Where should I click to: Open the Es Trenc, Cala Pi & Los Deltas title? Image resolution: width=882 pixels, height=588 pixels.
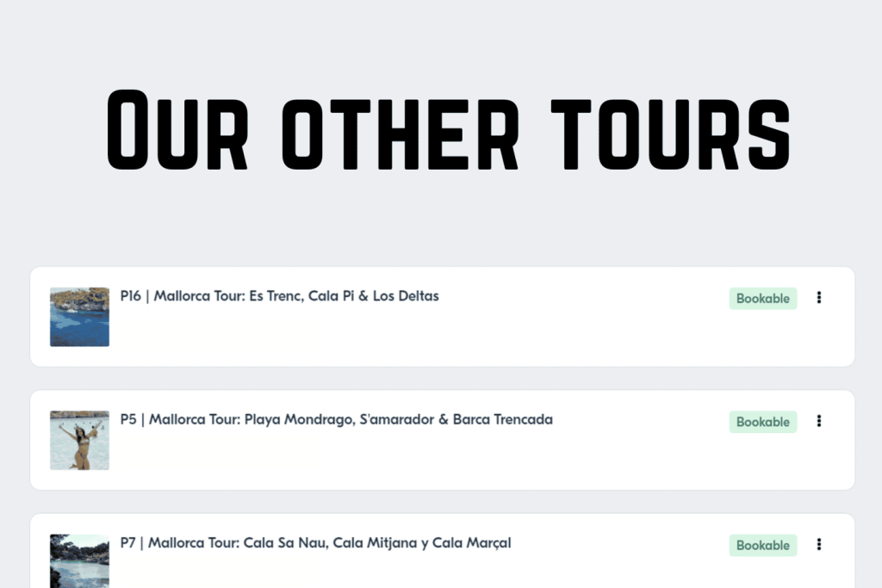tap(280, 296)
